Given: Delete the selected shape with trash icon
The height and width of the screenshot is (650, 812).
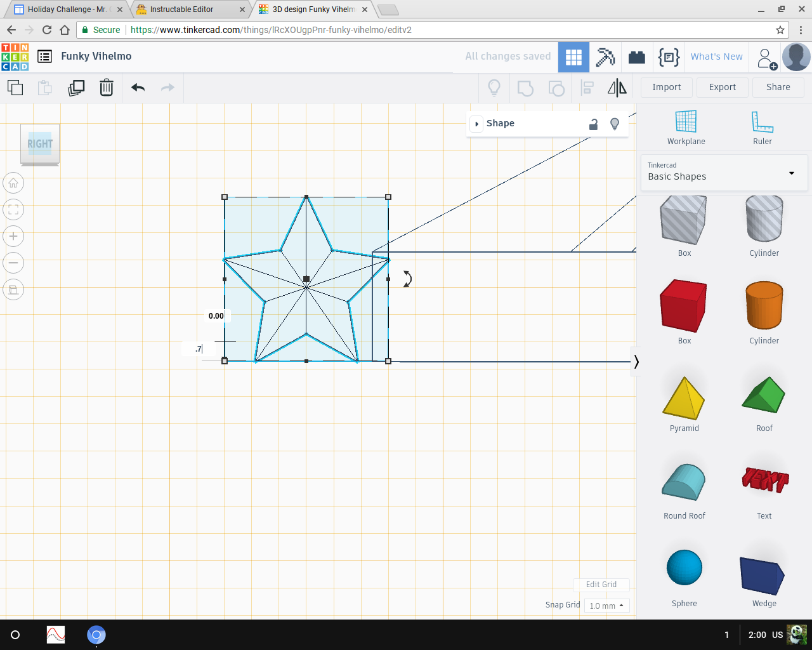Looking at the screenshot, I should click(107, 88).
